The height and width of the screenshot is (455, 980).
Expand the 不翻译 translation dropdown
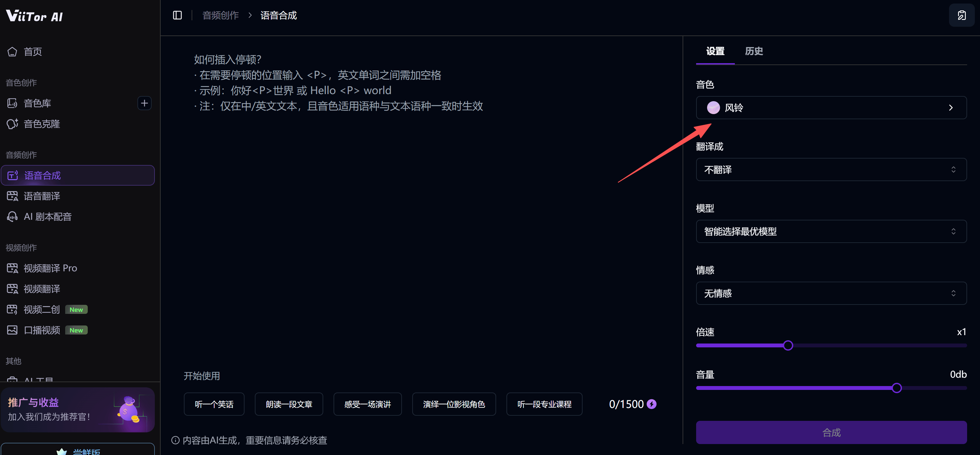point(831,169)
